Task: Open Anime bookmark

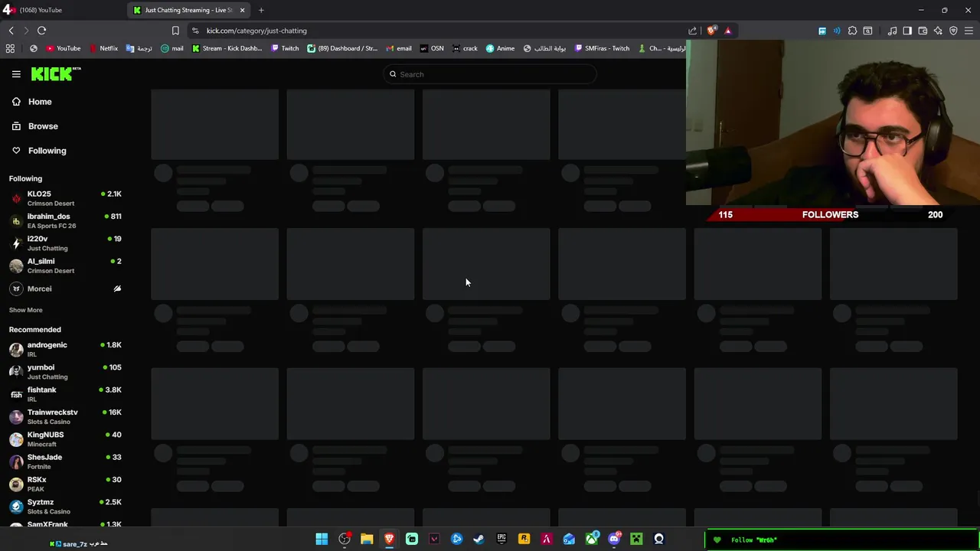Action: tap(500, 48)
